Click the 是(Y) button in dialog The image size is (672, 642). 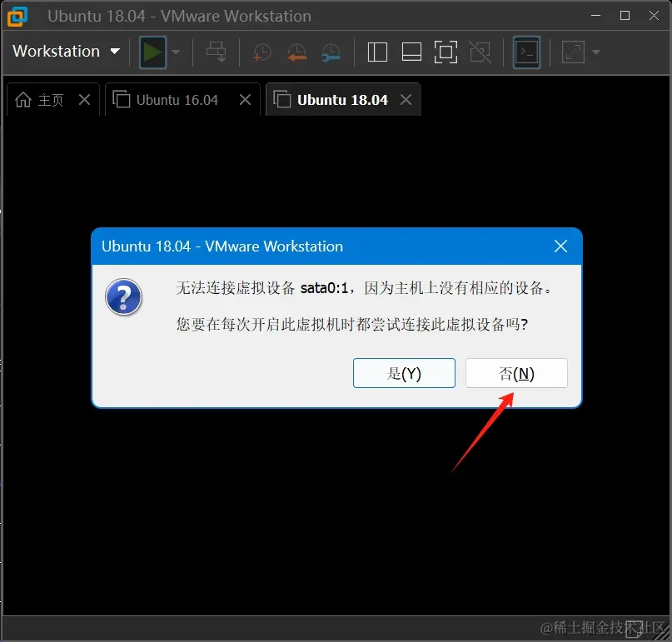[x=404, y=373]
